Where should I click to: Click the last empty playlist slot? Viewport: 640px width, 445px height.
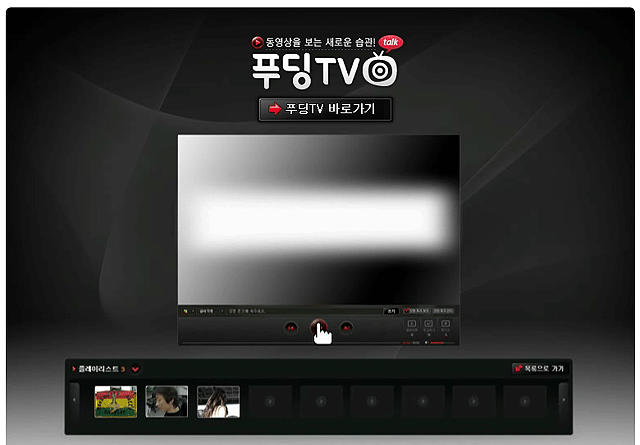point(525,402)
